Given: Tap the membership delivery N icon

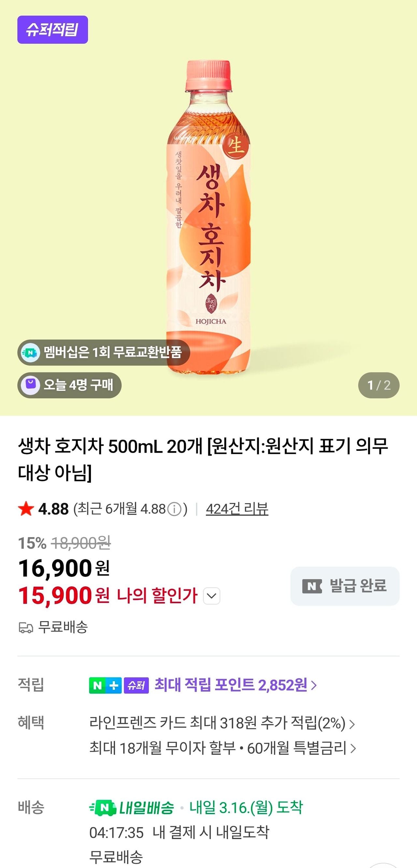Looking at the screenshot, I should click(31, 352).
